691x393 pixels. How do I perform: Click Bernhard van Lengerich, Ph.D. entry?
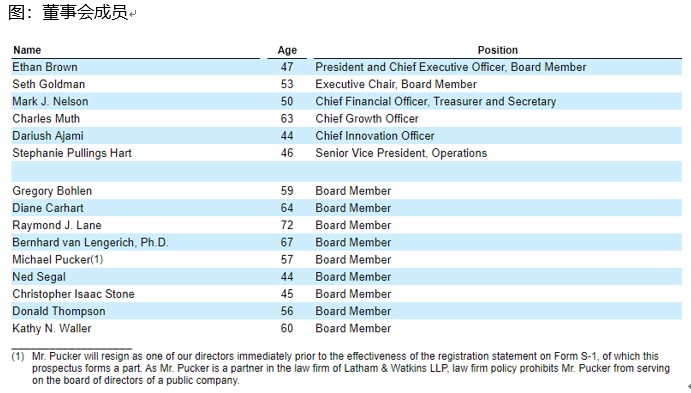click(x=90, y=242)
